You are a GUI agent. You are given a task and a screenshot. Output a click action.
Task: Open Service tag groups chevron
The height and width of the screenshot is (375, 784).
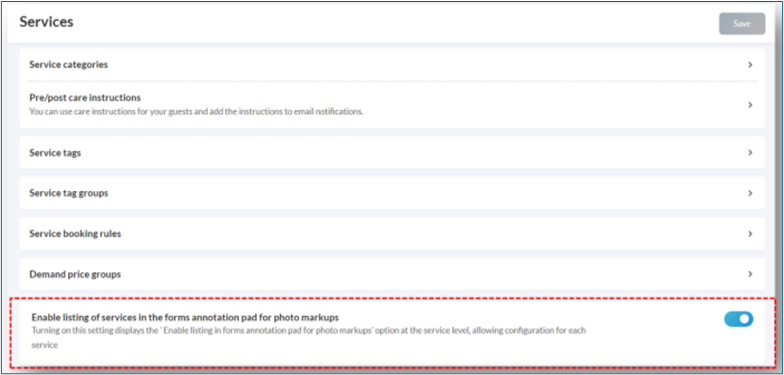(750, 193)
